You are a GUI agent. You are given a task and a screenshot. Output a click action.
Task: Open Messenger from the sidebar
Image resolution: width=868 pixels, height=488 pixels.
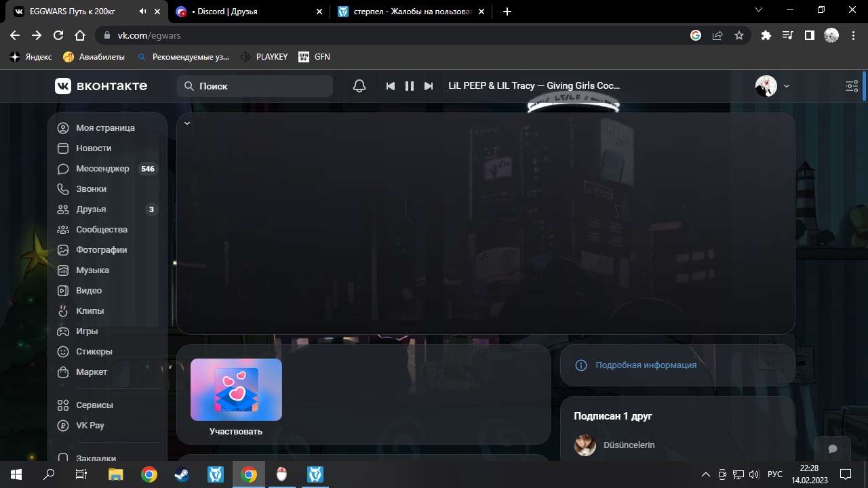coord(102,169)
